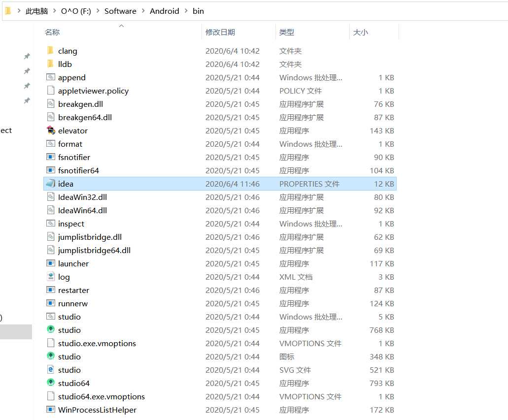Select the studio SVG file icon
The width and height of the screenshot is (508, 420).
(x=51, y=369)
